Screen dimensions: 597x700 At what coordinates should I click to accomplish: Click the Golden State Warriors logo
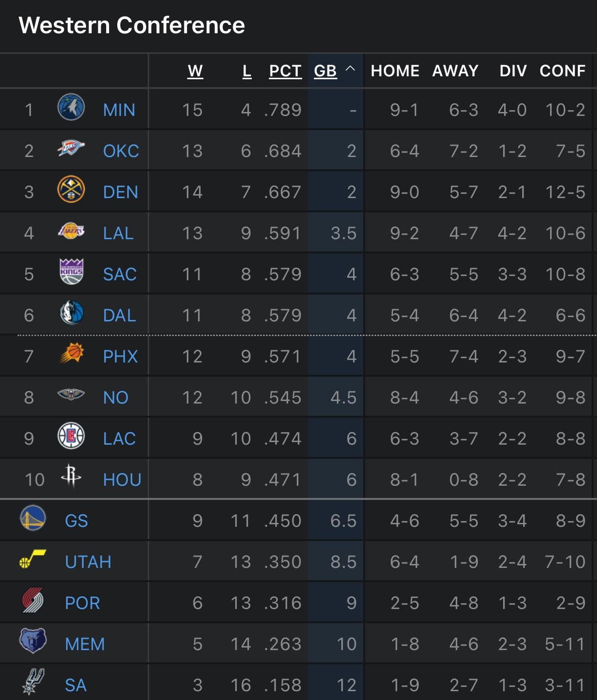[33, 519]
